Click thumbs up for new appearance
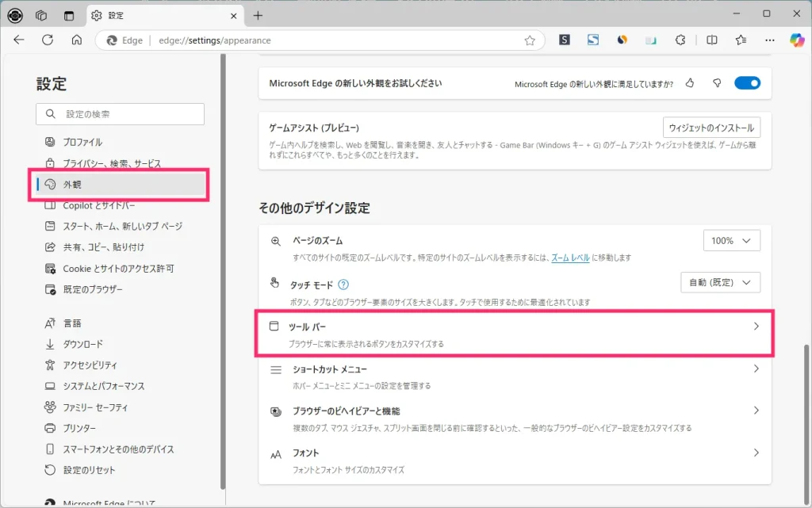Image resolution: width=812 pixels, height=508 pixels. (689, 82)
